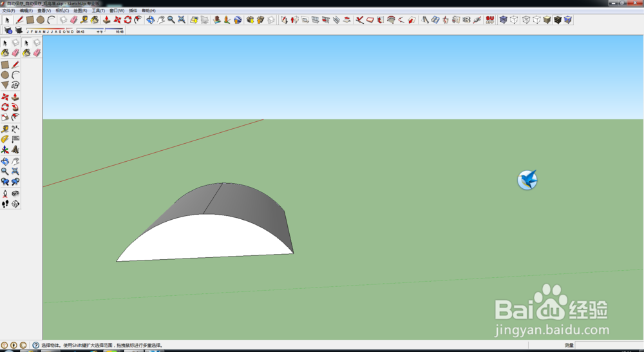The height and width of the screenshot is (352, 644).
Task: Open the 帮助(H) help menu
Action: (x=149, y=11)
